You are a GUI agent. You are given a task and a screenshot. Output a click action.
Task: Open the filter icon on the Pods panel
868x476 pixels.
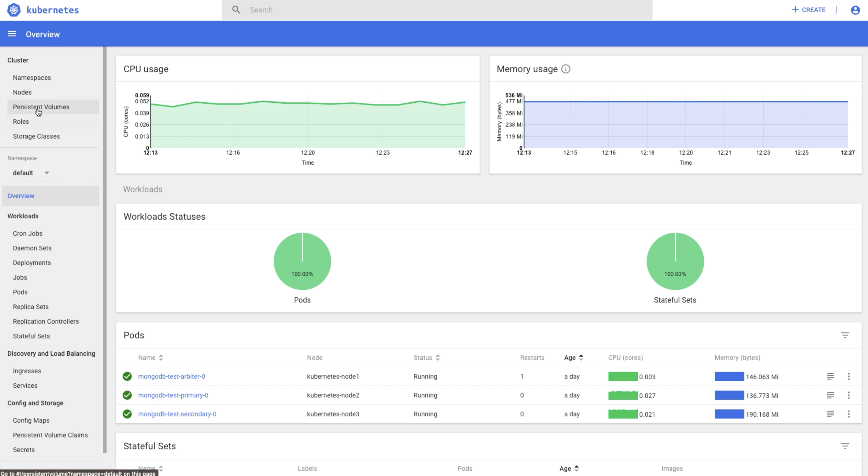coord(845,335)
